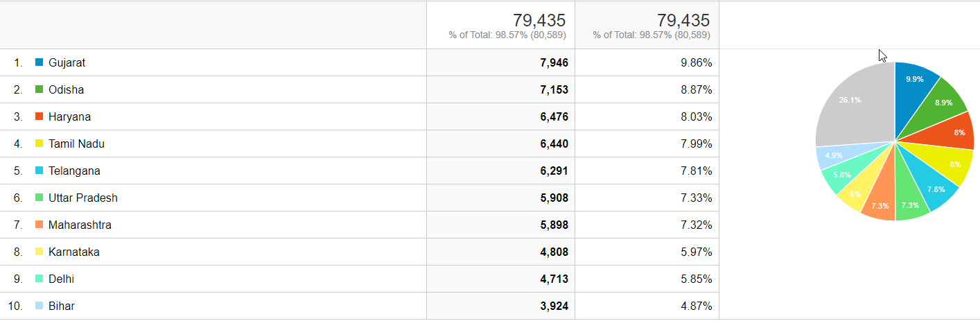
Task: Click the orange Maharashtra color square
Action: [x=40, y=225]
